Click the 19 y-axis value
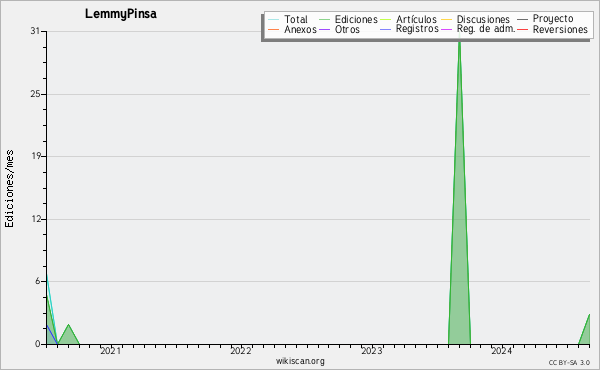This screenshot has width=600, height=370. point(35,156)
